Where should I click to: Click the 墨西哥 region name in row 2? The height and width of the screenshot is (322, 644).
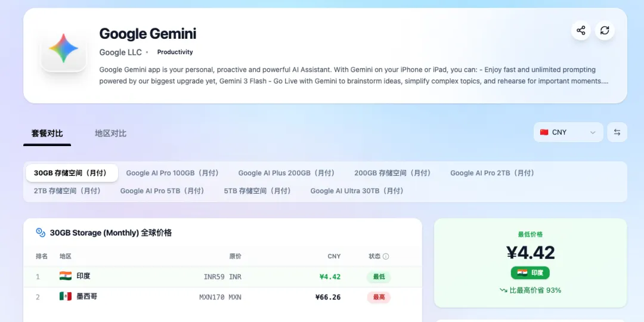point(86,296)
